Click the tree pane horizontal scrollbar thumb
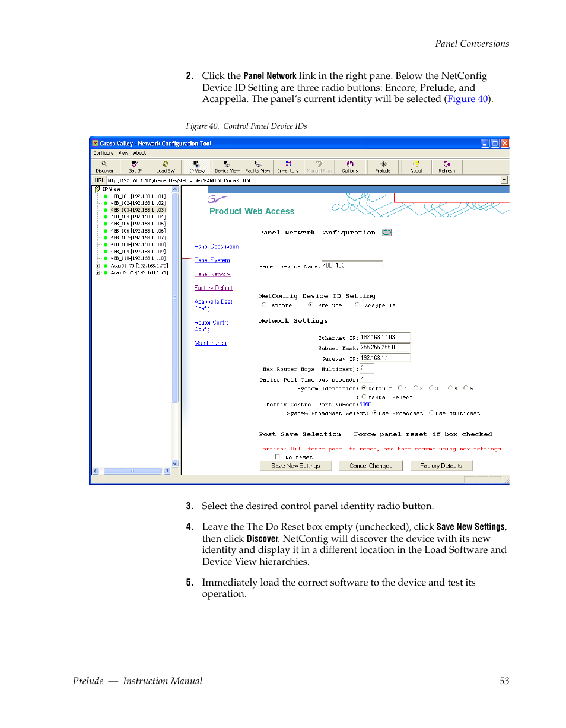566x728 pixels. click(132, 471)
